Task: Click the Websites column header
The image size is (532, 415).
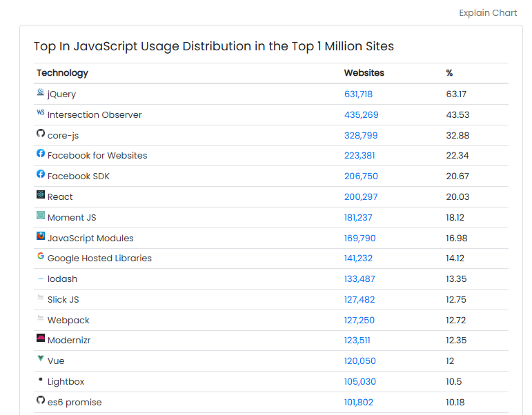Action: 364,73
